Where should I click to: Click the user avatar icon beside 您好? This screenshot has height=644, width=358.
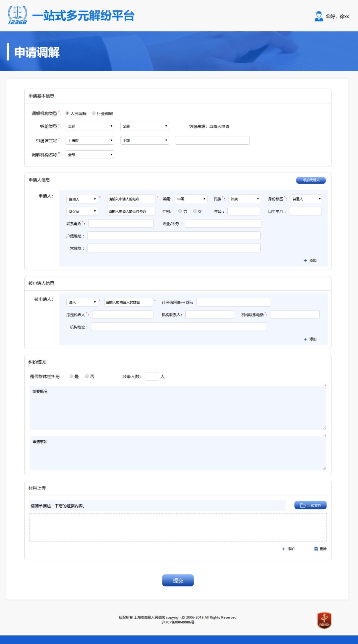pos(319,16)
